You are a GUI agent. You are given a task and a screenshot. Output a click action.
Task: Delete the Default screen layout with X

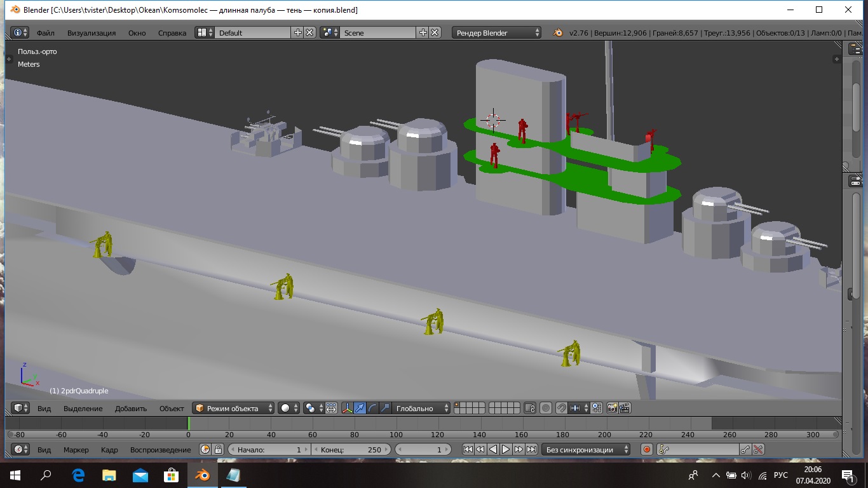point(309,32)
